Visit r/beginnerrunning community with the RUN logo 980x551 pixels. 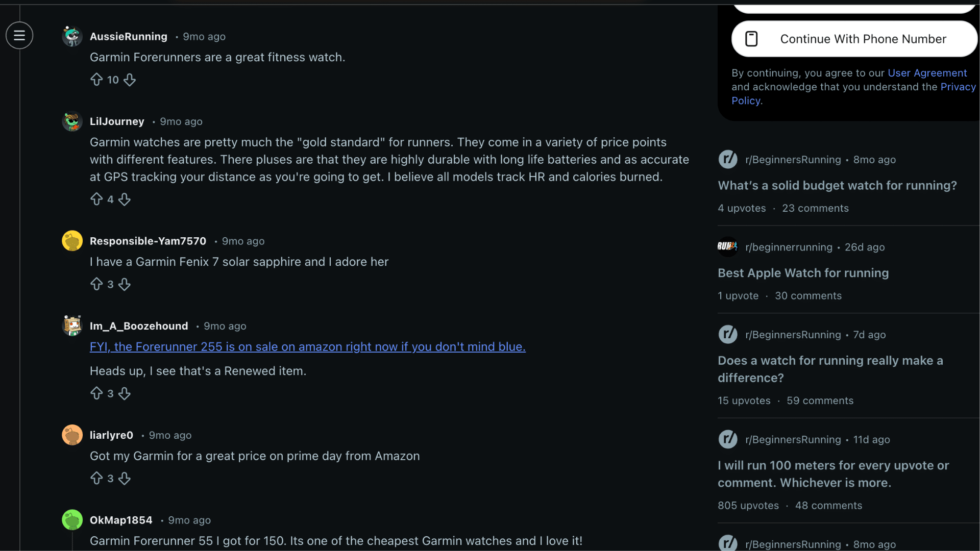[789, 247]
